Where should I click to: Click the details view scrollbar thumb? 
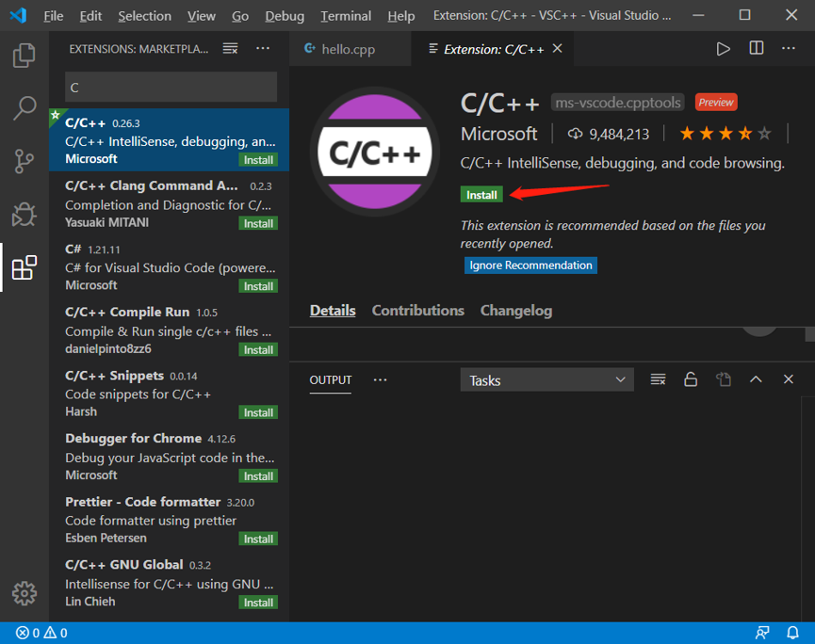pos(809,334)
